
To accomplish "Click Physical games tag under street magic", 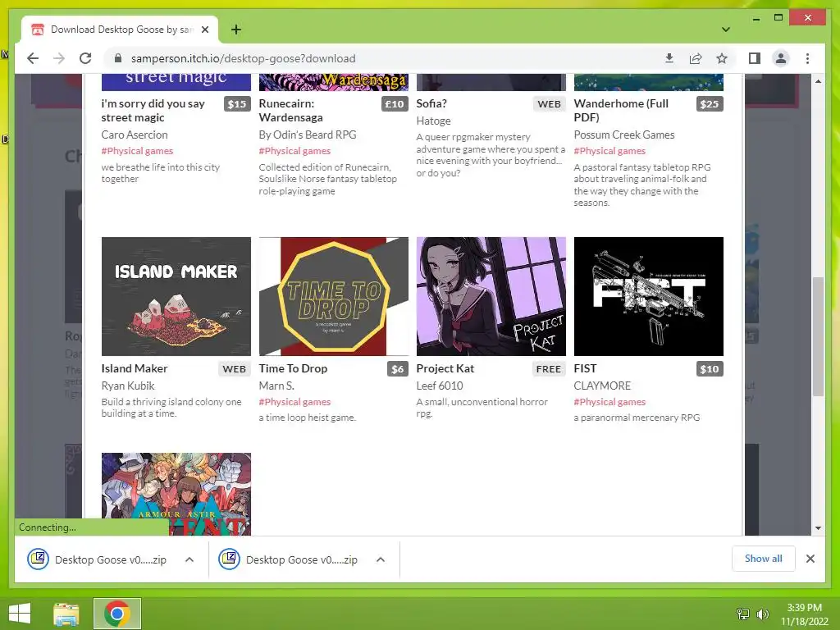I will click(x=137, y=151).
